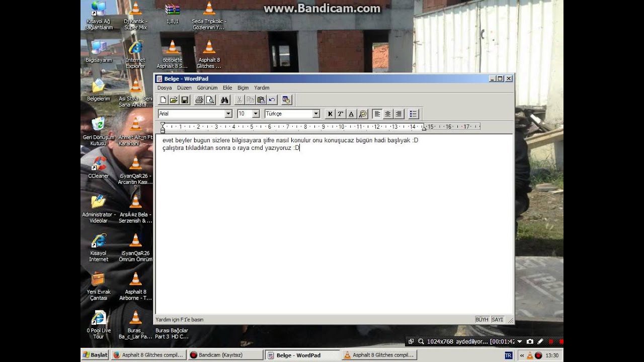Open the Görünüm menu
The image size is (644, 362).
207,87
